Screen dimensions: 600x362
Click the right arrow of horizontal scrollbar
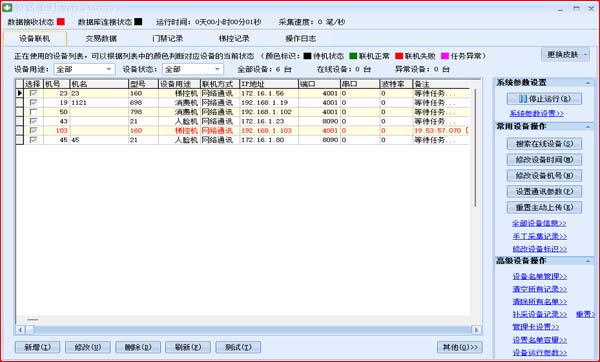pyautogui.click(x=476, y=329)
